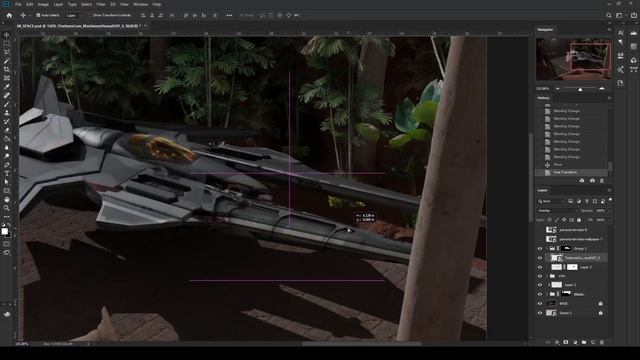Open Navigator panel menu
The height and width of the screenshot is (360, 640).
pyautogui.click(x=609, y=30)
